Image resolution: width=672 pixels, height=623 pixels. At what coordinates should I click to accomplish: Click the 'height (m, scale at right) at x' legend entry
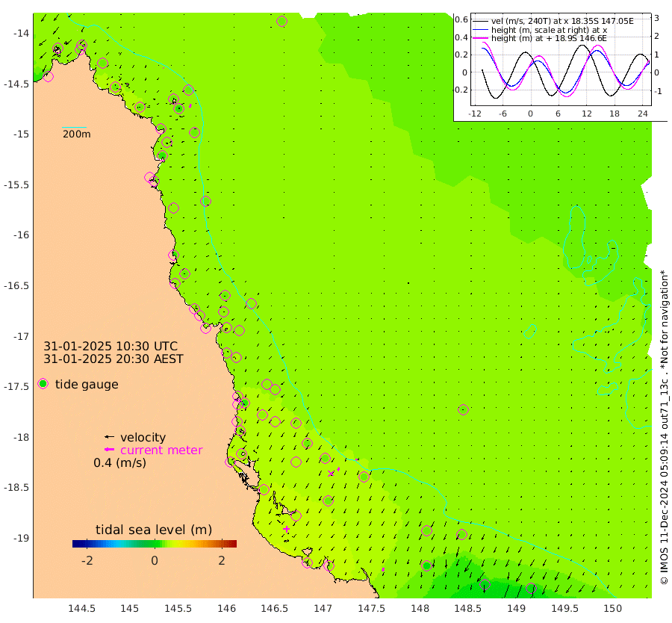click(x=549, y=30)
